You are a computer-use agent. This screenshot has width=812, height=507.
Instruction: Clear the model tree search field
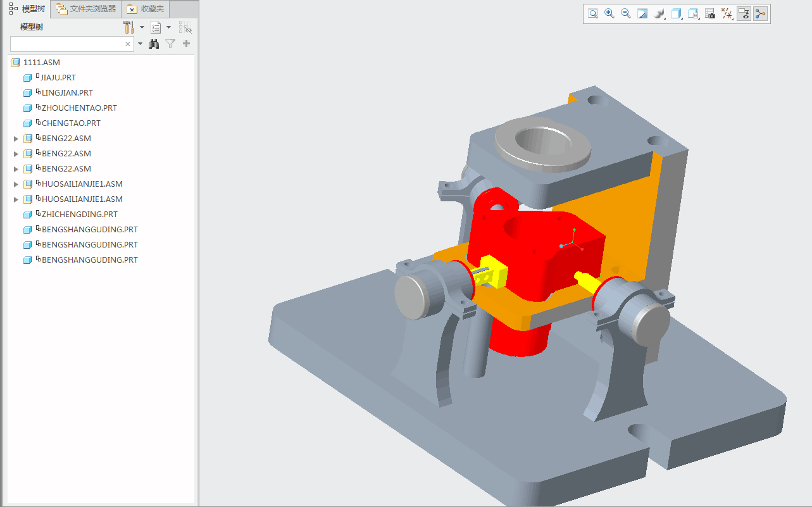pyautogui.click(x=128, y=44)
